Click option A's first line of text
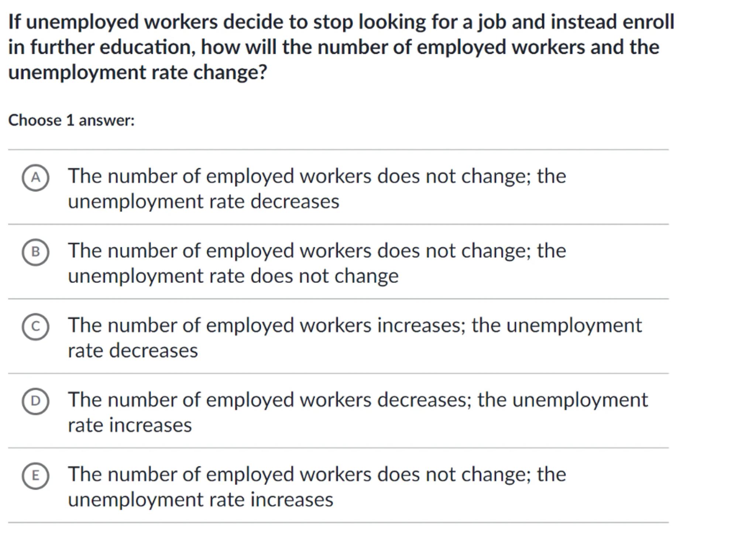This screenshot has height=543, width=756. point(316,176)
